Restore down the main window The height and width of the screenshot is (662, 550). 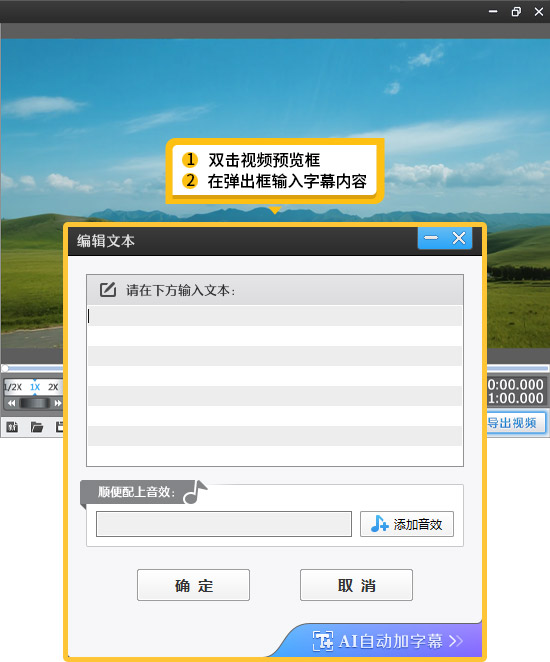tap(516, 11)
